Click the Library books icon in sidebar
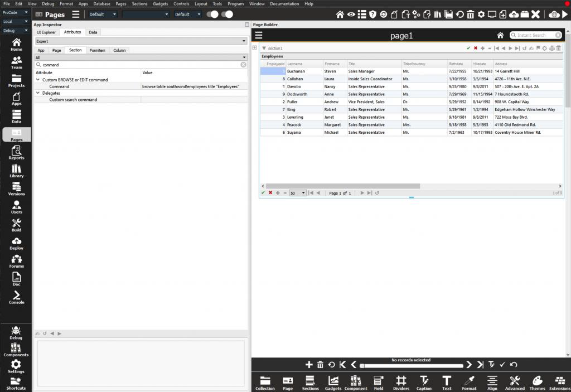Viewport: 571px width, 392px height. coord(16,171)
